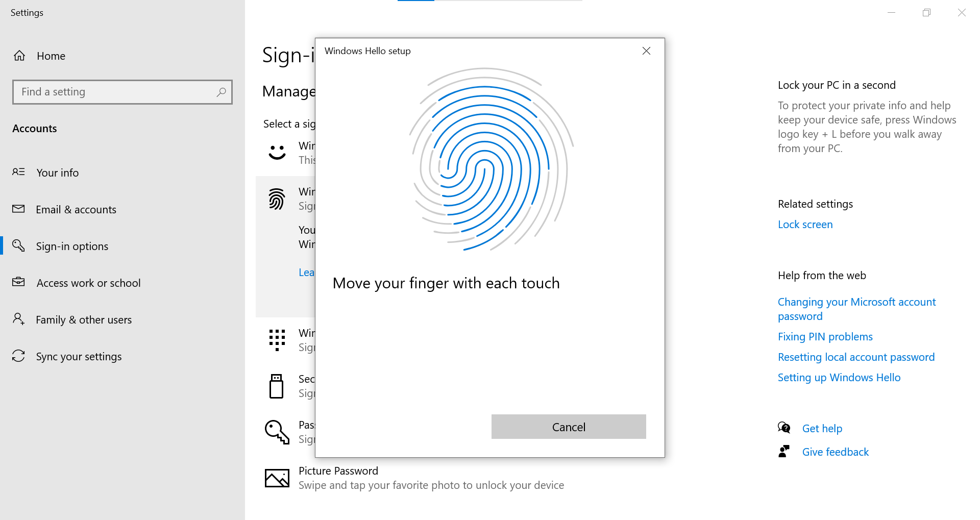Select the Password key icon

coord(277,432)
